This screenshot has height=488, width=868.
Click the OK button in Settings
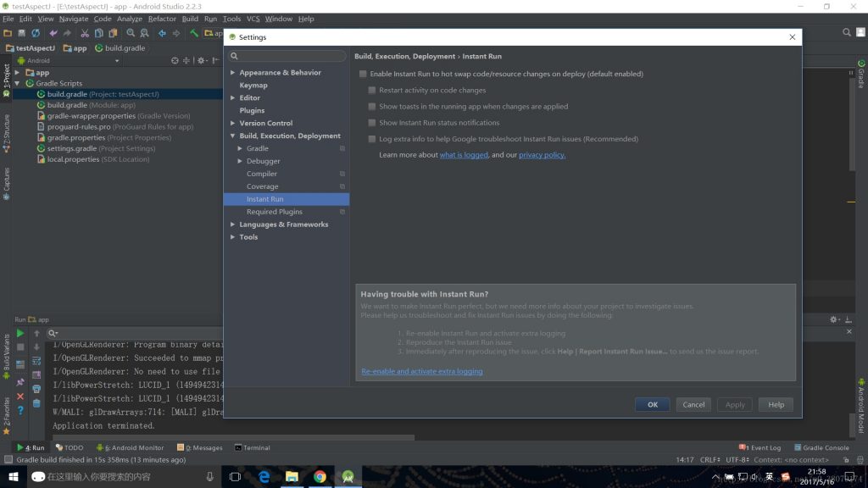[652, 404]
